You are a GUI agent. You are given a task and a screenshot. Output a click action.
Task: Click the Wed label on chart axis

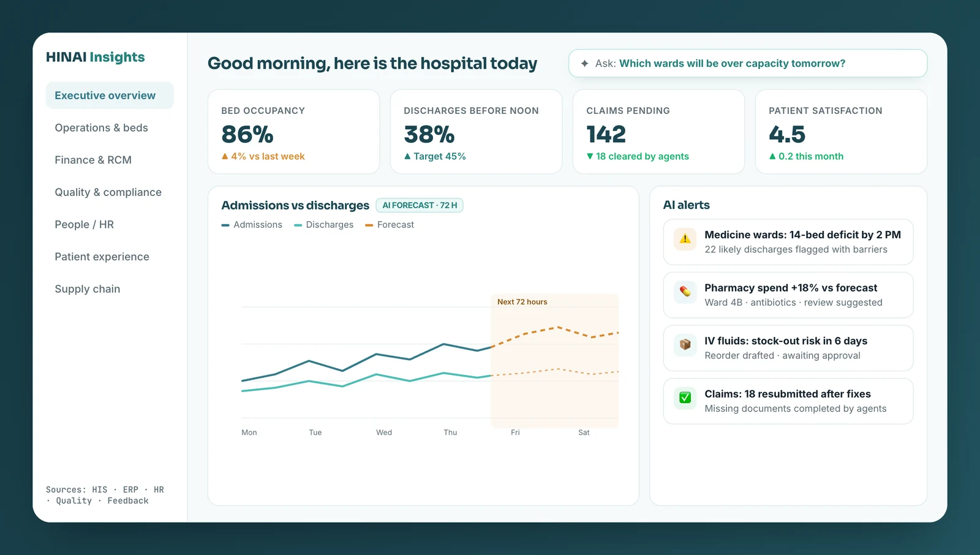[384, 432]
